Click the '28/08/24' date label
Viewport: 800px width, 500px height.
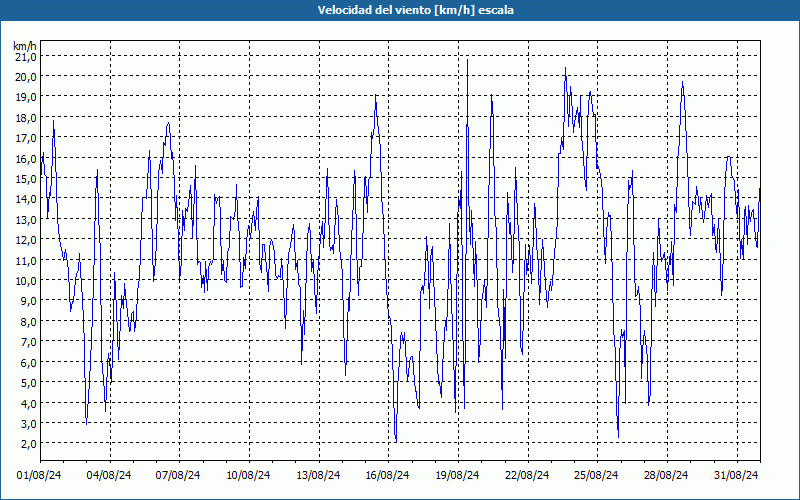(x=666, y=476)
